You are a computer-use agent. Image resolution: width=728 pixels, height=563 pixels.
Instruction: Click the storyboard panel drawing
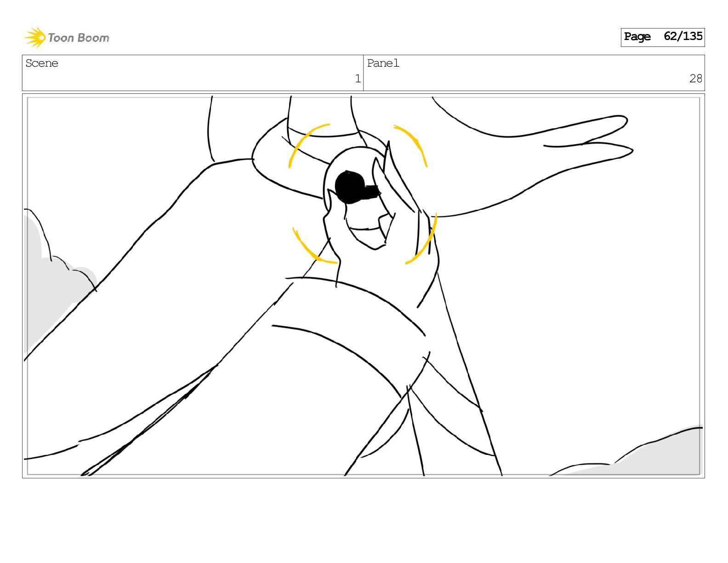(x=363, y=286)
